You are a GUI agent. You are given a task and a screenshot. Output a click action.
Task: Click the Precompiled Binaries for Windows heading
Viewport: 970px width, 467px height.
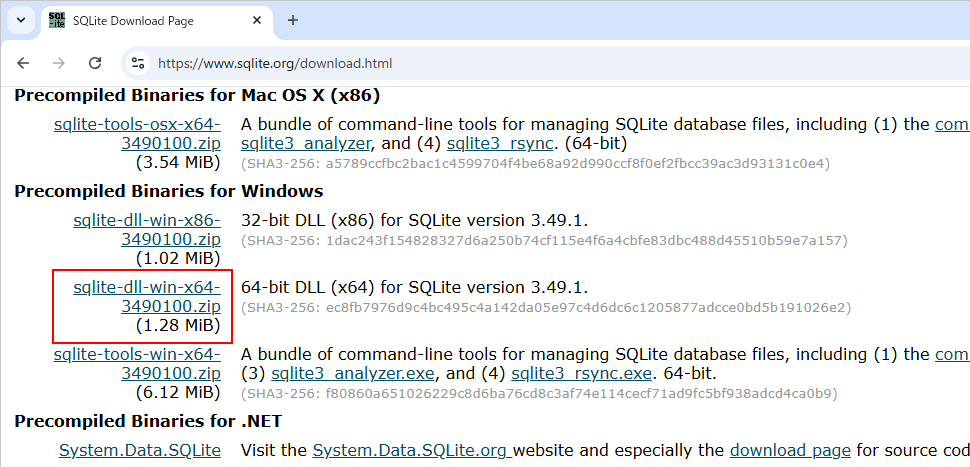coord(168,191)
